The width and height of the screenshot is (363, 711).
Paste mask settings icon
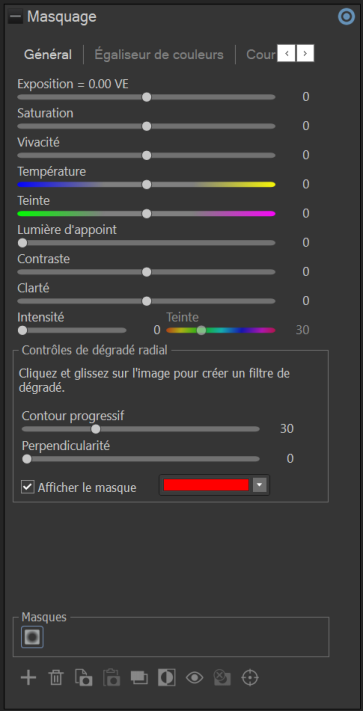(x=111, y=678)
